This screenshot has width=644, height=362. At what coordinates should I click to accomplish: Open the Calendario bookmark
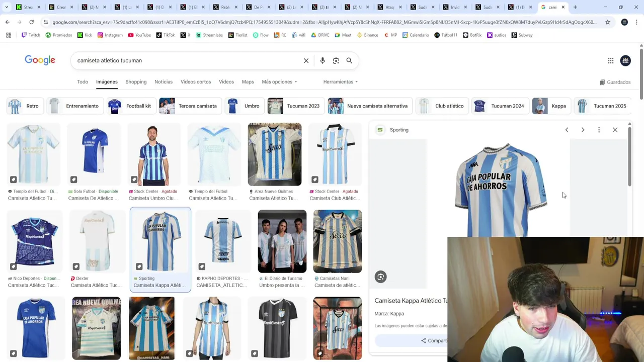pos(416,35)
